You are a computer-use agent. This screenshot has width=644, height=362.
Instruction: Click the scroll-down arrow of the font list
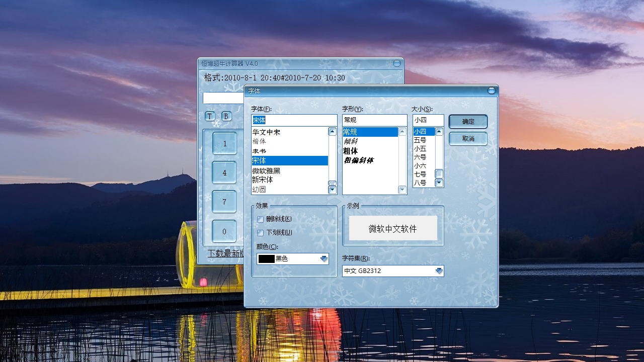(x=332, y=190)
